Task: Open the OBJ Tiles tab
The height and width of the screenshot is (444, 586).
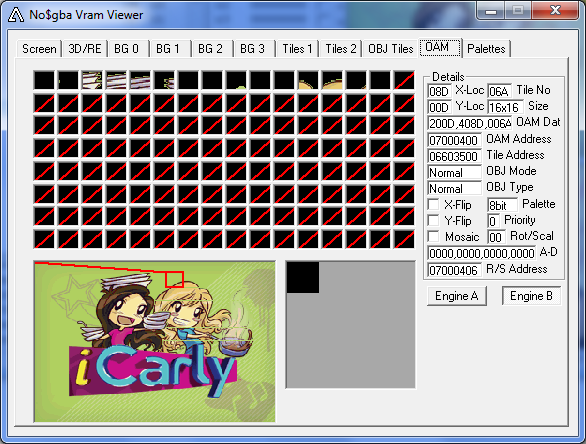Action: coord(391,49)
